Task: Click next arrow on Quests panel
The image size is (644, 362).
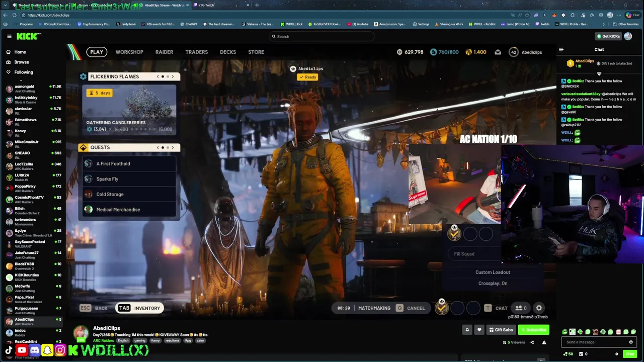Action: pyautogui.click(x=173, y=147)
